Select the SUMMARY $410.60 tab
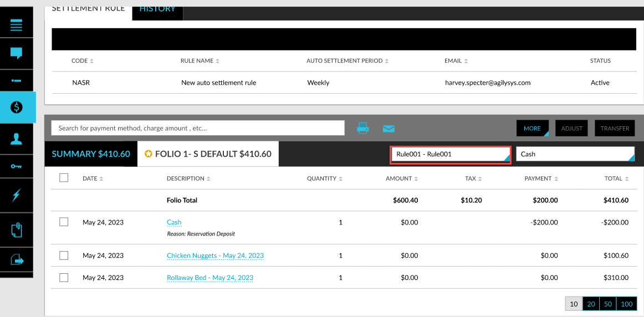 click(91, 154)
